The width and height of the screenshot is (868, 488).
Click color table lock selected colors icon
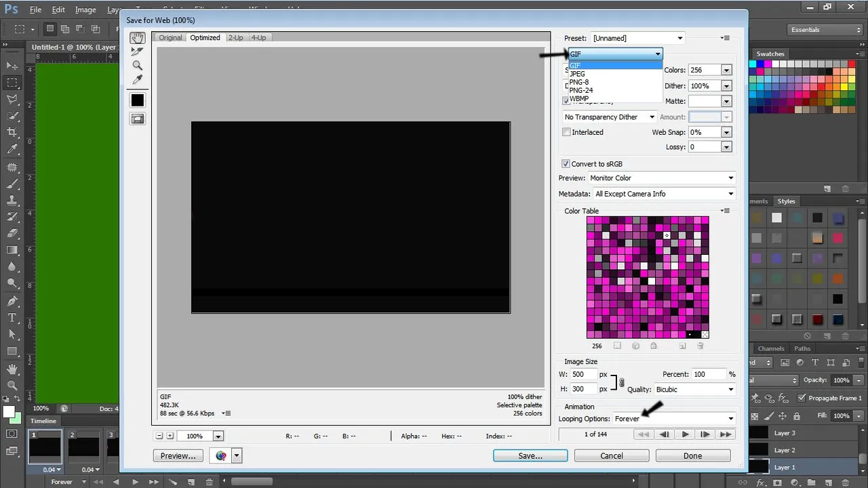coord(654,346)
